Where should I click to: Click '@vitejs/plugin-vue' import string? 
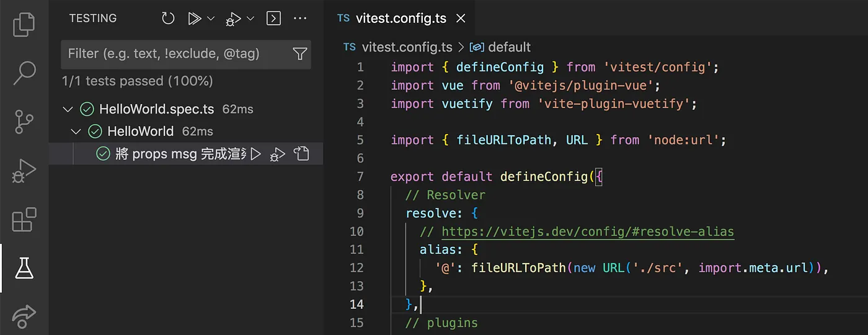click(x=580, y=85)
